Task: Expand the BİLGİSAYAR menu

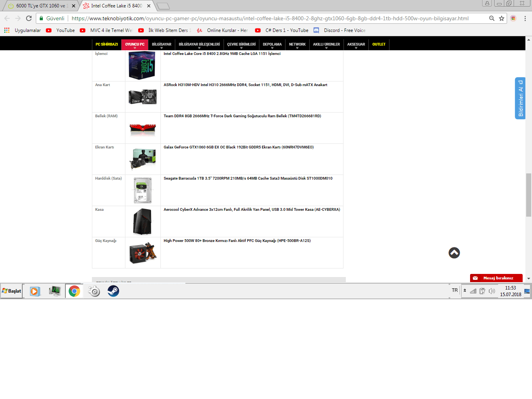Action: [162, 44]
